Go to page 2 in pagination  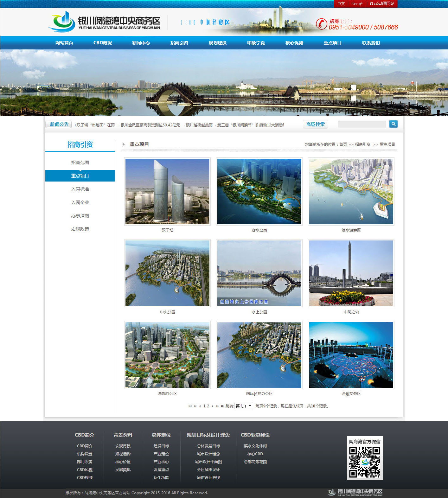pos(208,406)
